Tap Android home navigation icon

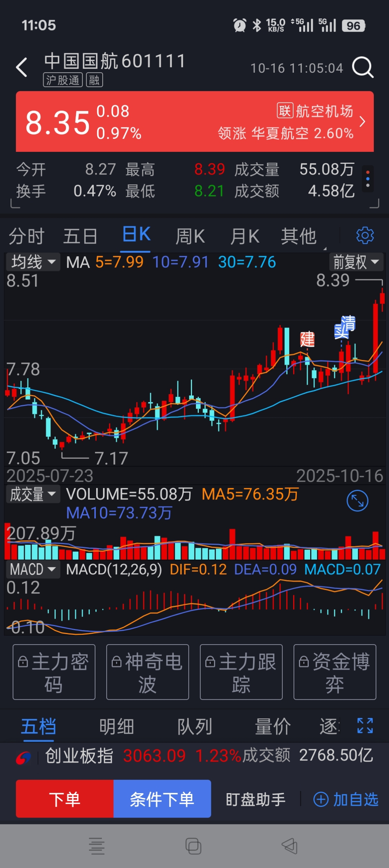[193, 846]
